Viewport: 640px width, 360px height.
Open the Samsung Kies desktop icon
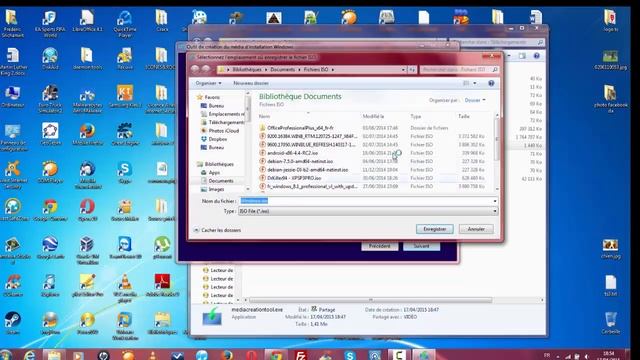click(125, 96)
